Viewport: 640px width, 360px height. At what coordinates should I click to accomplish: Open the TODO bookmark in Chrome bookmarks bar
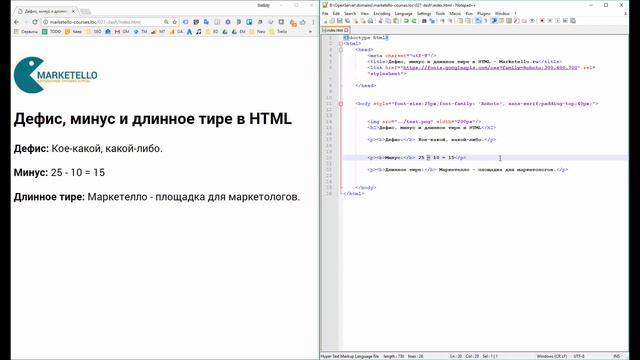coord(51,31)
